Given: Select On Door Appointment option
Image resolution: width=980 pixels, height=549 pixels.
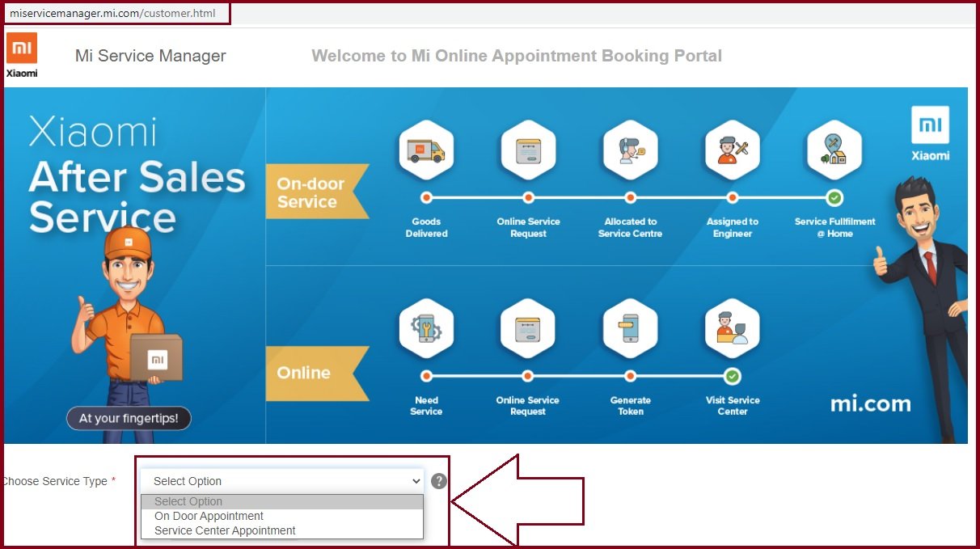Looking at the screenshot, I should pos(209,516).
